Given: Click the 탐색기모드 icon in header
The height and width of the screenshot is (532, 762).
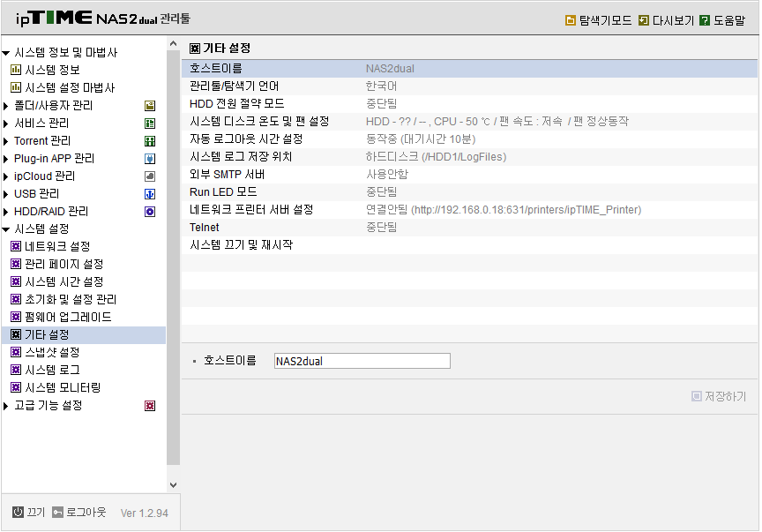Looking at the screenshot, I should click(570, 20).
